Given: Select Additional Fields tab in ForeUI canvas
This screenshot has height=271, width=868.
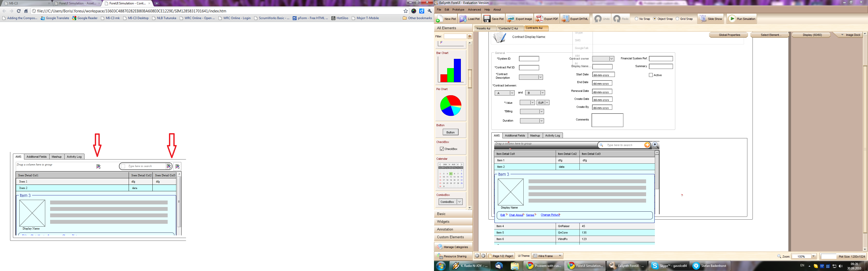Looking at the screenshot, I should tap(515, 136).
